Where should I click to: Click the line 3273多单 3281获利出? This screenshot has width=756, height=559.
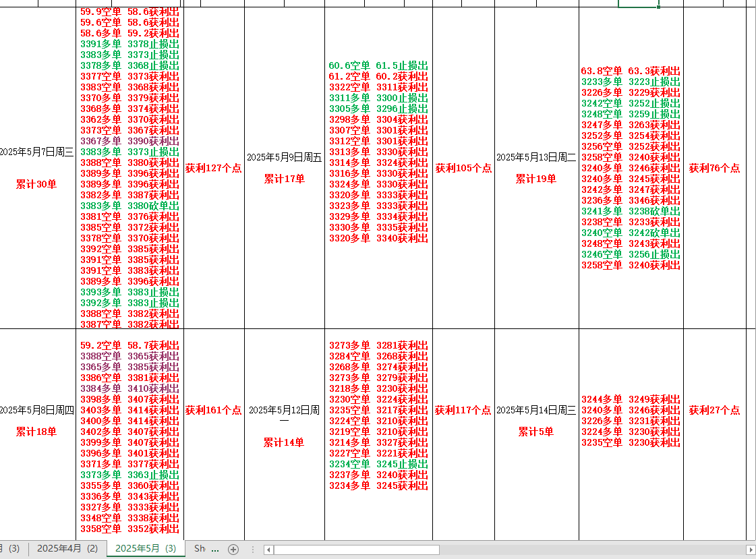pos(378,345)
